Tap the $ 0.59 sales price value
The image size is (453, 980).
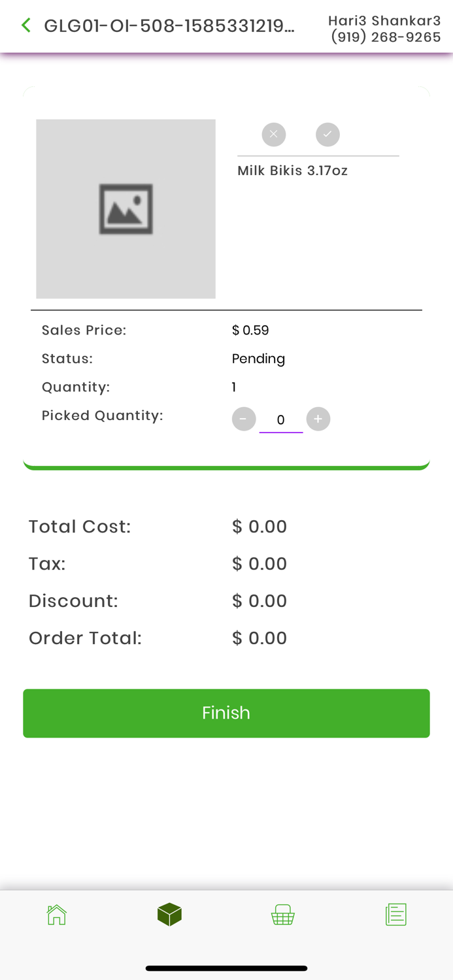(250, 331)
